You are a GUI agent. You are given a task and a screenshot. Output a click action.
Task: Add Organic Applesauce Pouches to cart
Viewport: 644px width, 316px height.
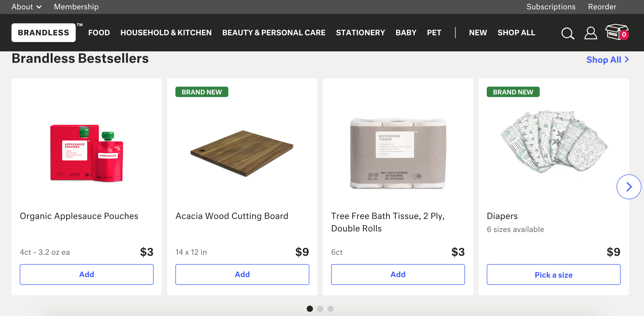tap(87, 274)
